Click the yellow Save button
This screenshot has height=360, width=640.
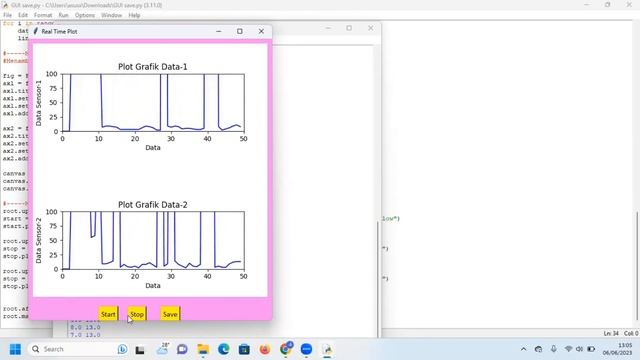pyautogui.click(x=170, y=314)
